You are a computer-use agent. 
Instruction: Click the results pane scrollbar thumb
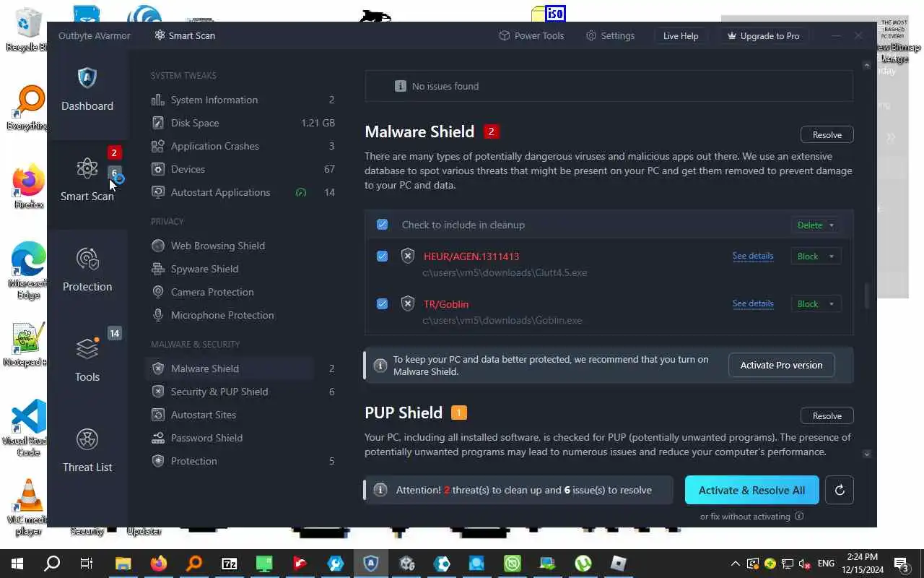click(x=867, y=296)
